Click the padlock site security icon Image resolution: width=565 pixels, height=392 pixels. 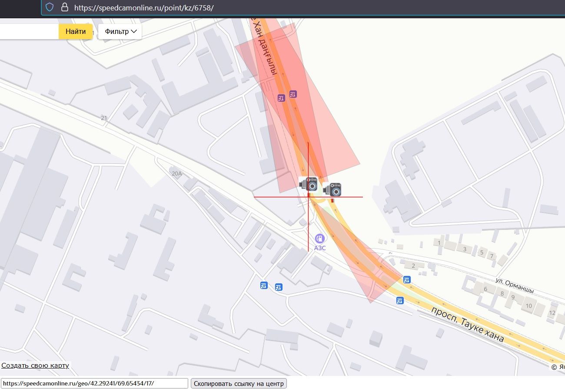(x=64, y=7)
